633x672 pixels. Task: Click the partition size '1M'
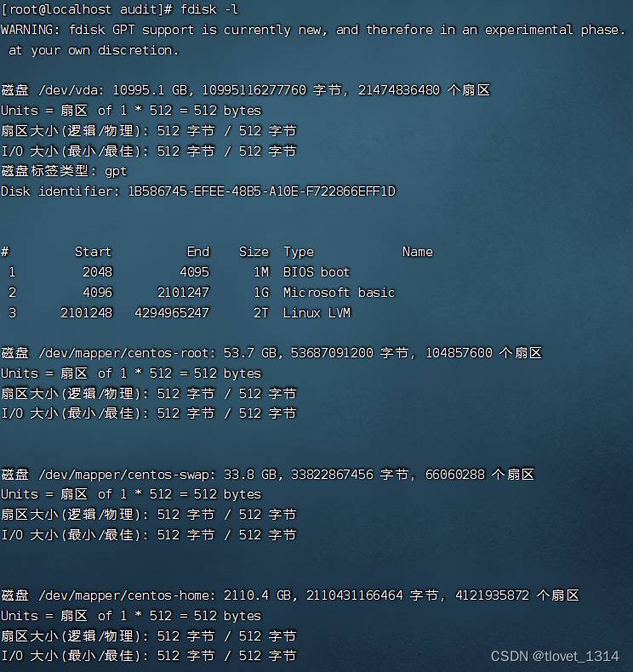[261, 271]
